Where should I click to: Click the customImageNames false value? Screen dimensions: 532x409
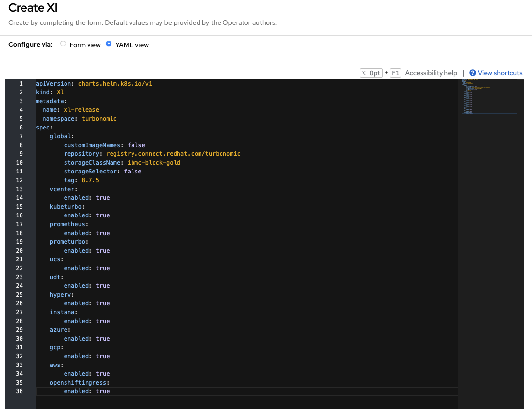(x=136, y=145)
